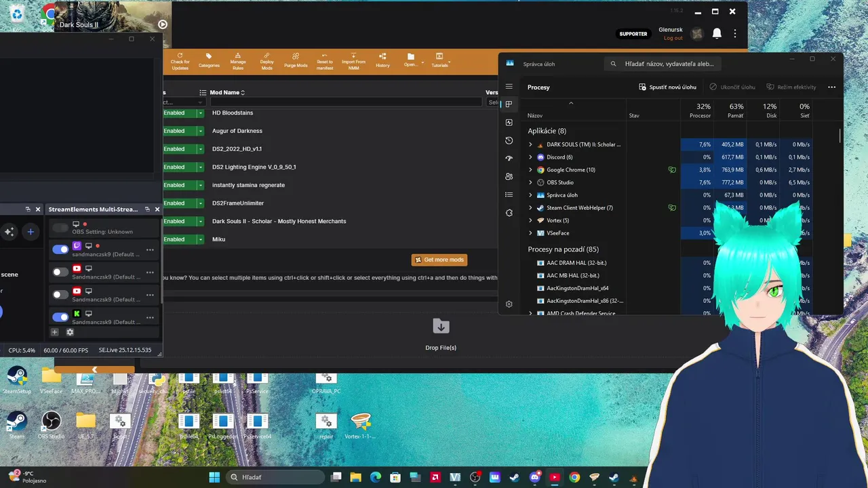
Task: Click Check for Updates in Vortex toolbar
Action: [180, 60]
